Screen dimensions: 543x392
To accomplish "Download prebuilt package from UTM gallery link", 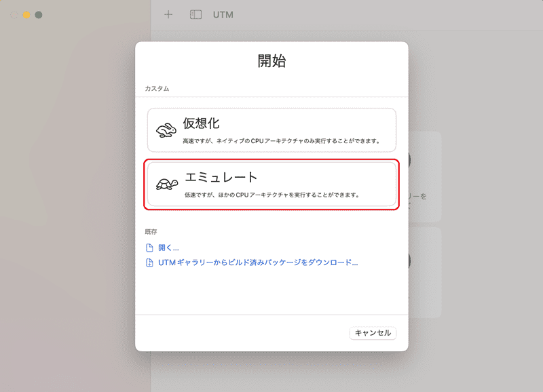I will (258, 262).
